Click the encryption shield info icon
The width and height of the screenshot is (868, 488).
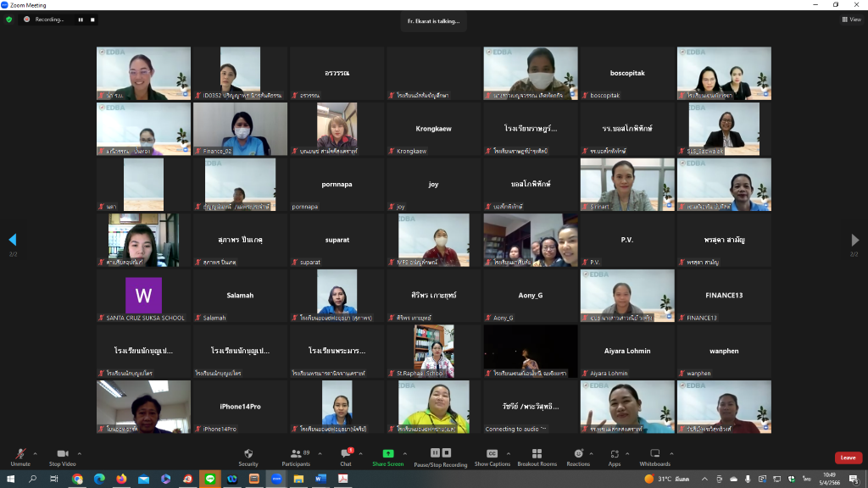[x=8, y=19]
